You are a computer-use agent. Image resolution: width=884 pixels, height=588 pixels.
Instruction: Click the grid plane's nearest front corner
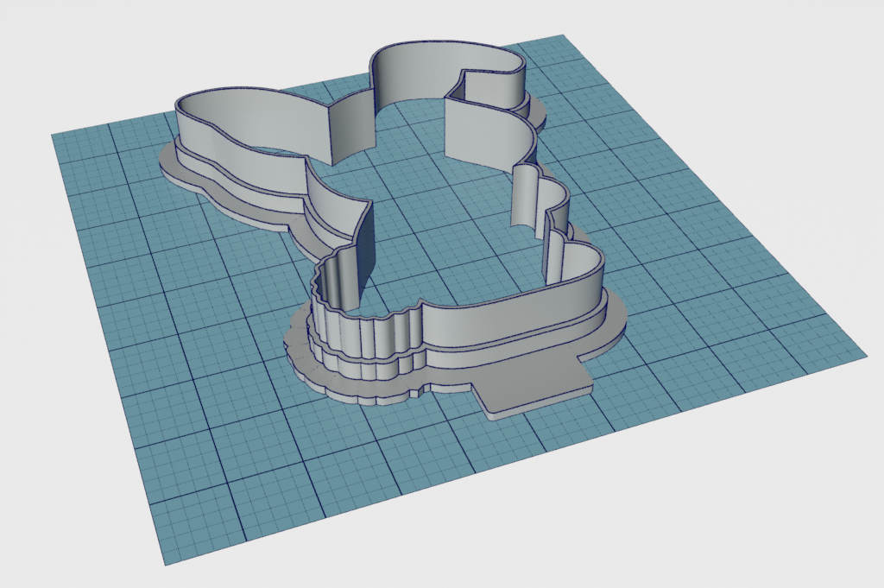pos(164,563)
